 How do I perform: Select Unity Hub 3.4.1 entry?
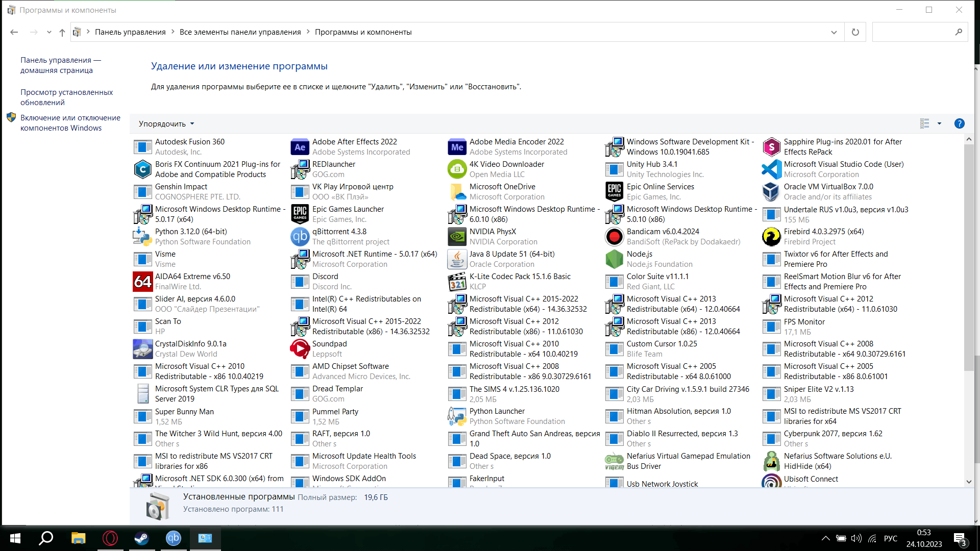click(680, 169)
